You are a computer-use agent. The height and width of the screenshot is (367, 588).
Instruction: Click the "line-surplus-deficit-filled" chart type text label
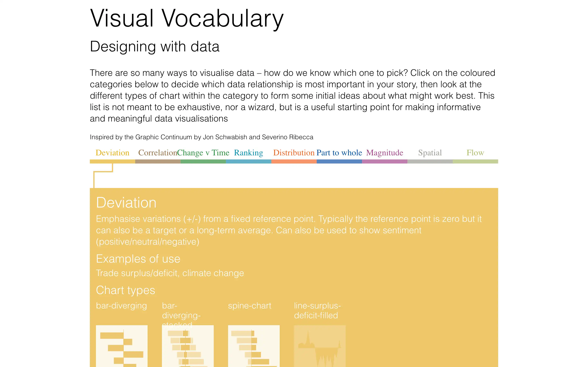point(317,311)
